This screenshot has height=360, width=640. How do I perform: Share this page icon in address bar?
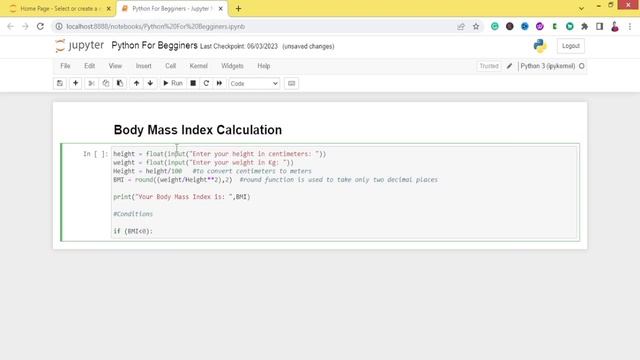click(x=461, y=27)
